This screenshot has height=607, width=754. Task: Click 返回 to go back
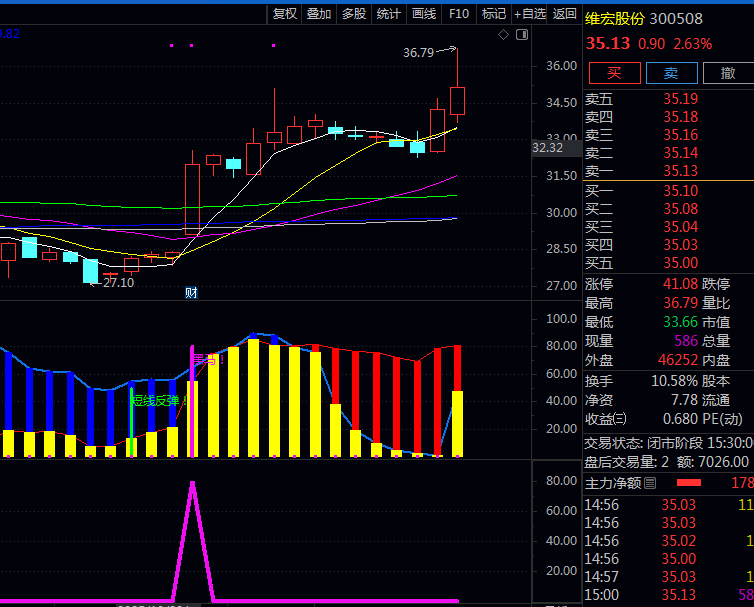(x=565, y=14)
